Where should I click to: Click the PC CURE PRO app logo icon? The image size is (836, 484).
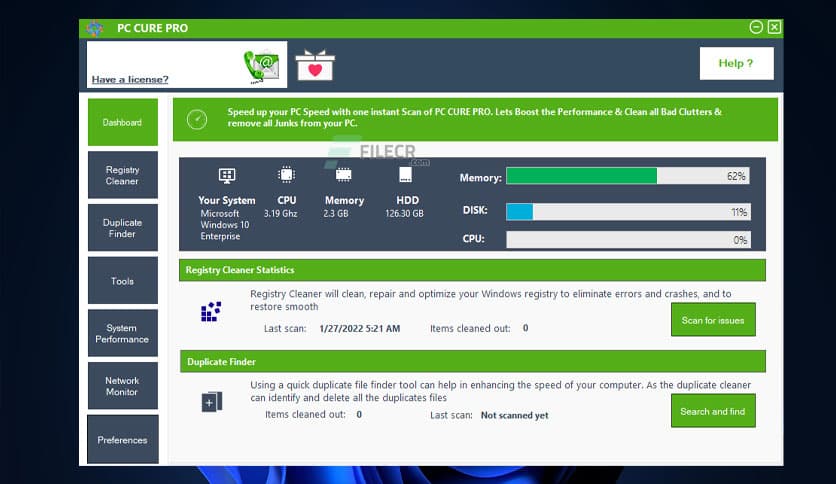95,28
